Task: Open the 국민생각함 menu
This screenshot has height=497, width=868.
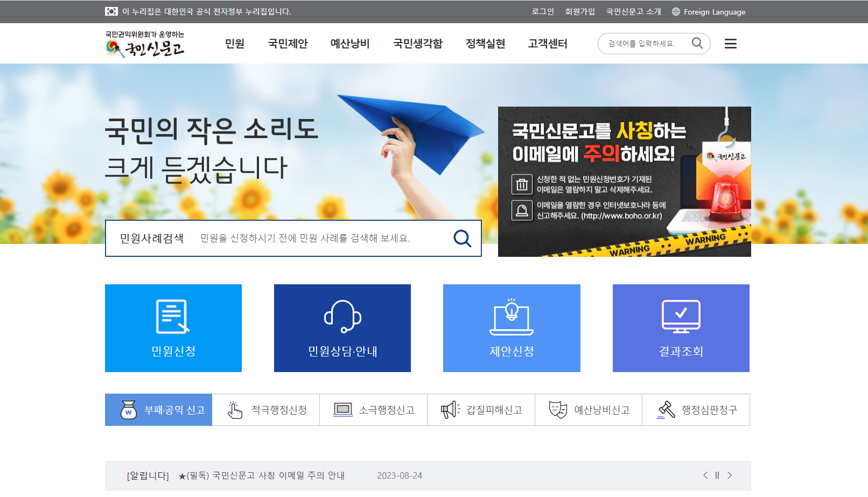Action: (418, 44)
